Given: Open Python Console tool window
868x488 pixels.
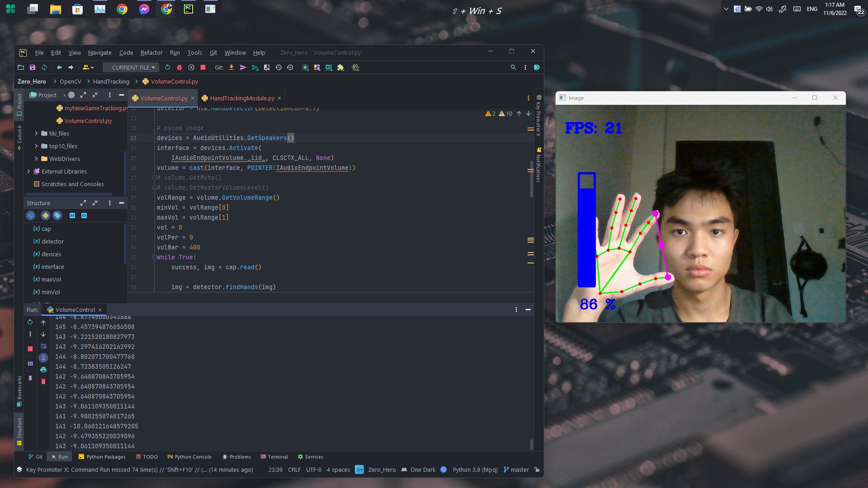Looking at the screenshot, I should (x=189, y=457).
